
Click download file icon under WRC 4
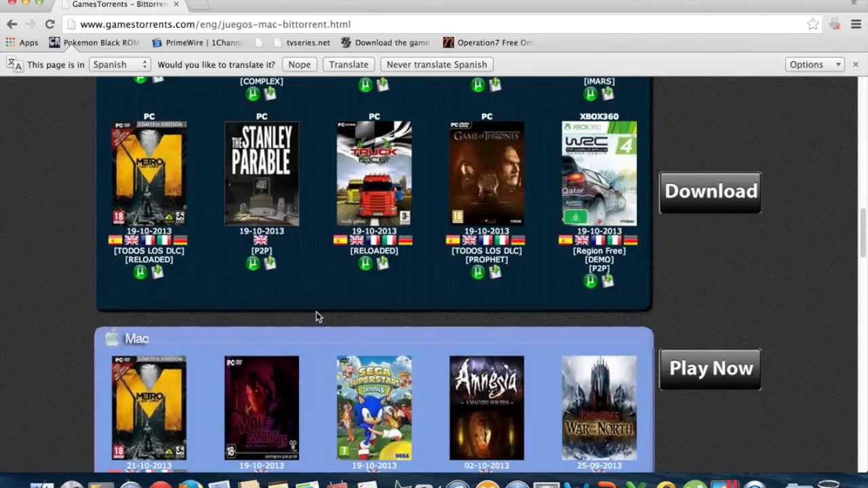pyautogui.click(x=608, y=281)
